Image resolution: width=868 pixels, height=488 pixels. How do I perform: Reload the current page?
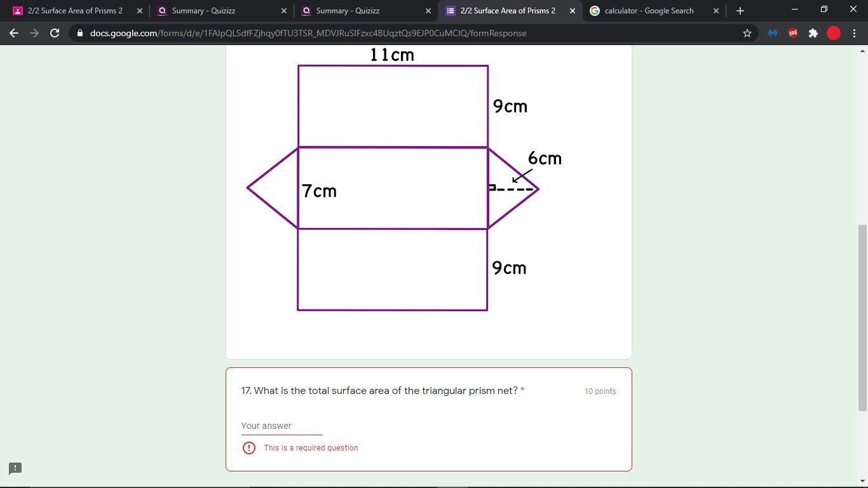coord(55,33)
